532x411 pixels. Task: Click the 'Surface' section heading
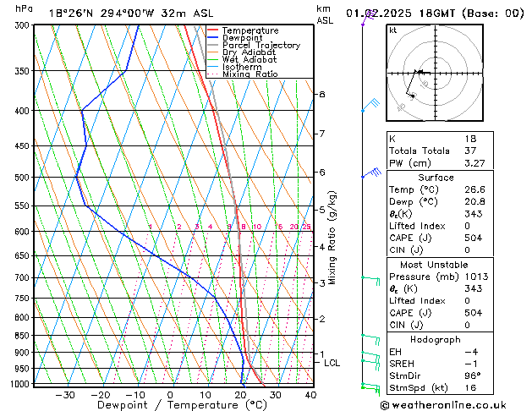click(x=436, y=178)
